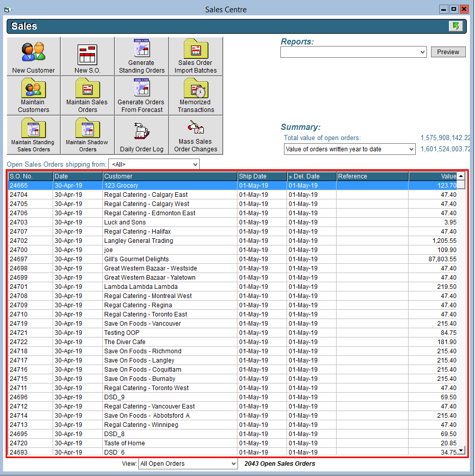
Task: Select Save On Foods - Richmond order
Action: (x=232, y=351)
